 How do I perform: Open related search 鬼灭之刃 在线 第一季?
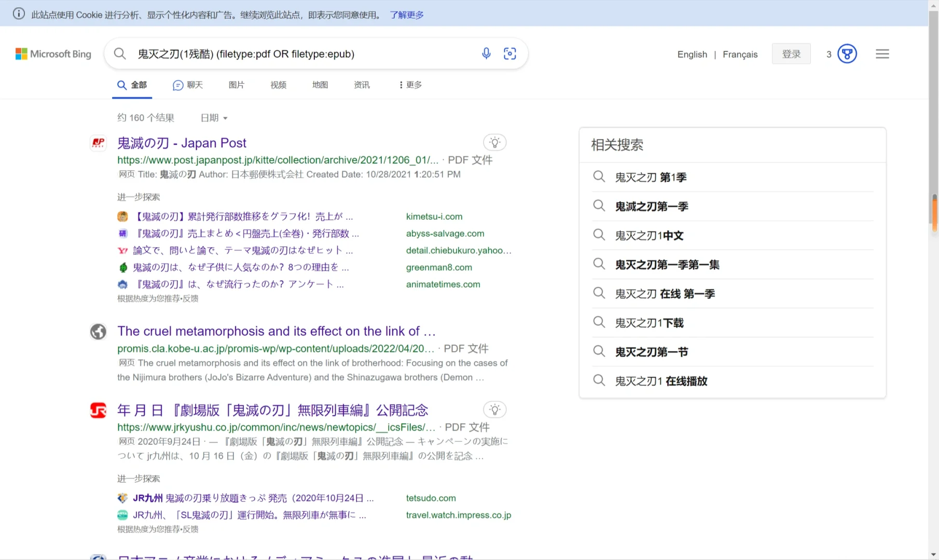pos(665,293)
